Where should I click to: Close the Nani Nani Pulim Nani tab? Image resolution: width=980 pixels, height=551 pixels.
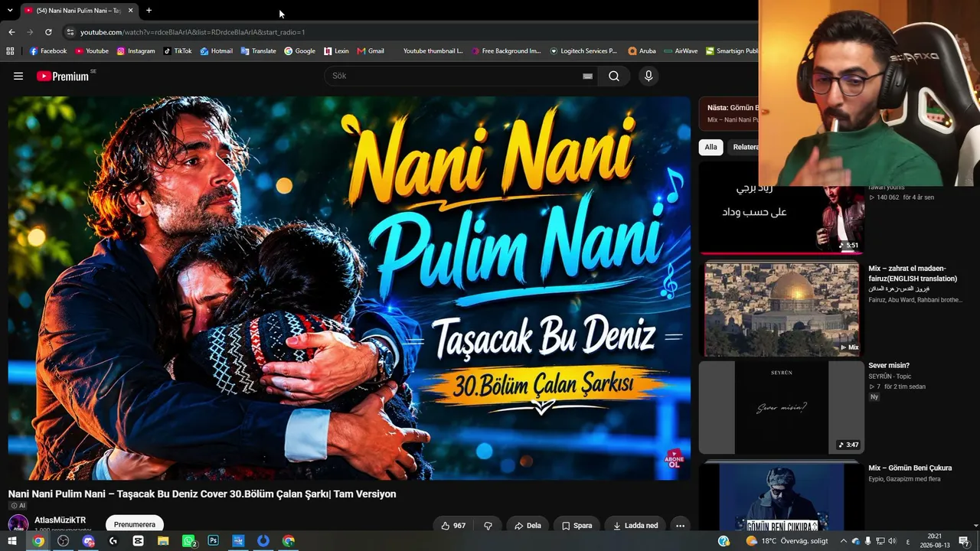[x=130, y=10]
